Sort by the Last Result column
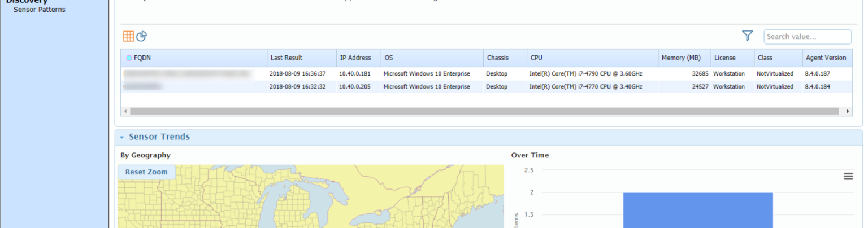 [286, 58]
